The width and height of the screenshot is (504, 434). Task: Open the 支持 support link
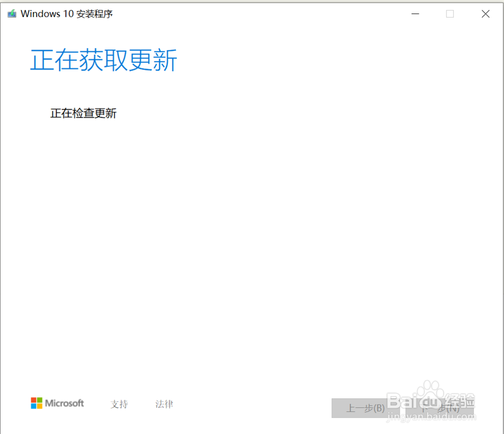pyautogui.click(x=119, y=404)
